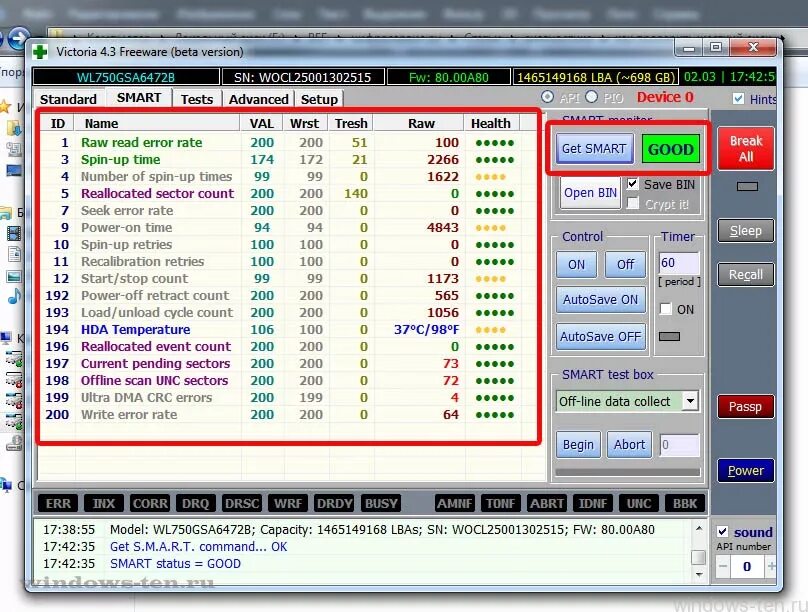Select the Write error rate row
Image resolution: width=808 pixels, height=612 pixels.
pos(281,414)
